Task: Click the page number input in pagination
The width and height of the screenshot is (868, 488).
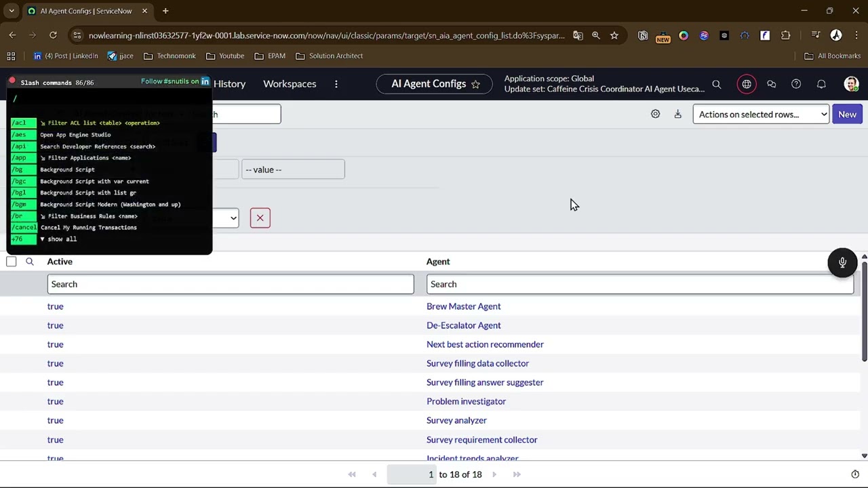Action: pyautogui.click(x=412, y=474)
